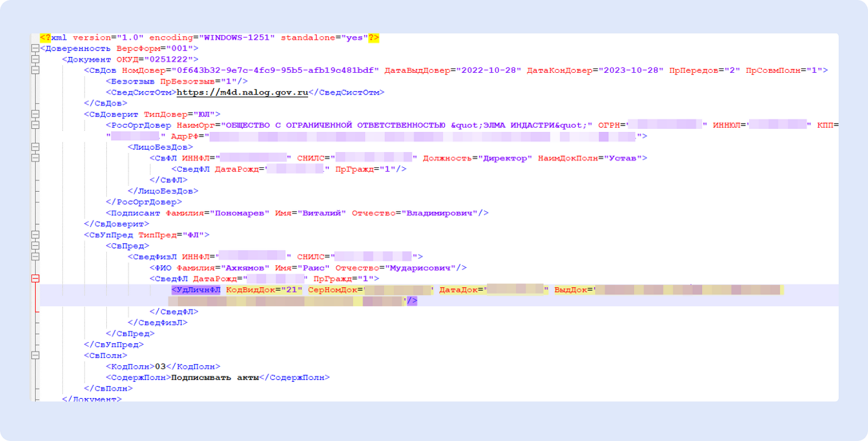Click Фамилия value "Пономарев"
This screenshot has width=868, height=441.
240,213
